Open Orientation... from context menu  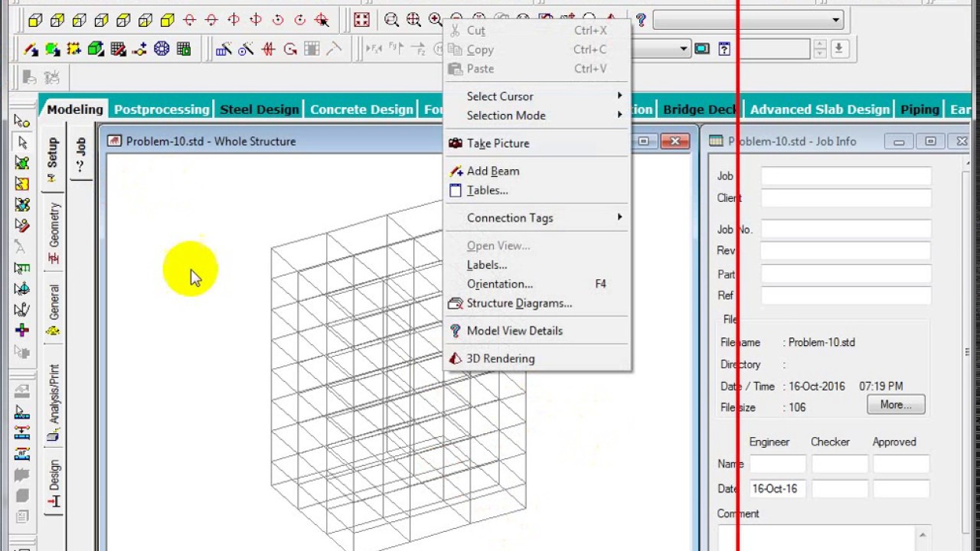tap(537, 284)
